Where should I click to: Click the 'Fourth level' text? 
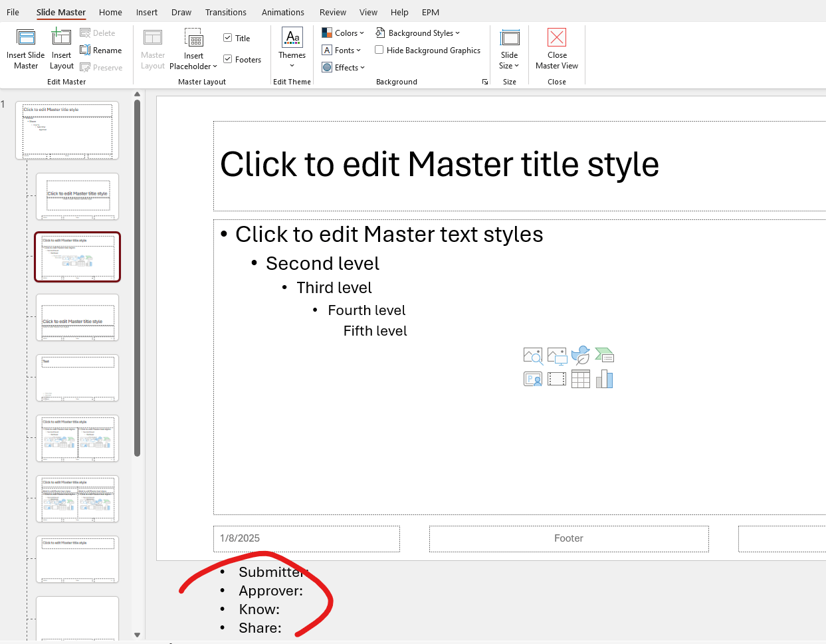(366, 310)
